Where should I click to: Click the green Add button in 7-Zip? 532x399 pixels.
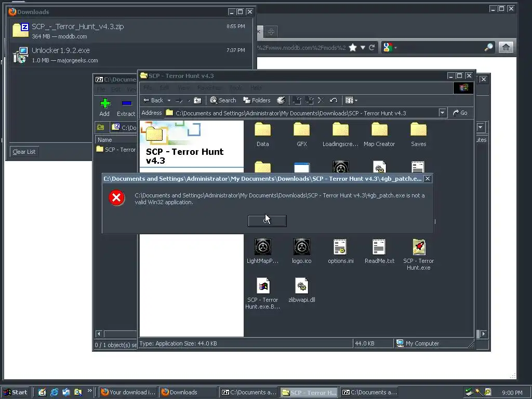[104, 107]
